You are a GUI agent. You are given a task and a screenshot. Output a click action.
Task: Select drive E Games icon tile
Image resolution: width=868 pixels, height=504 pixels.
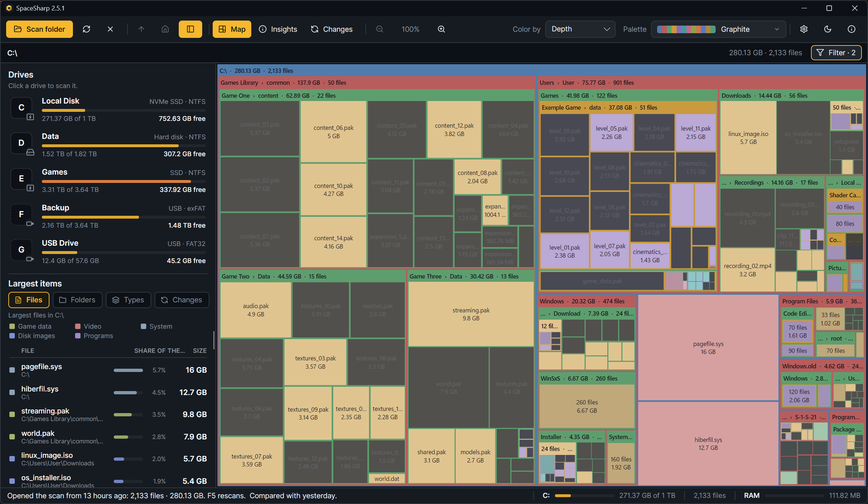(x=22, y=179)
